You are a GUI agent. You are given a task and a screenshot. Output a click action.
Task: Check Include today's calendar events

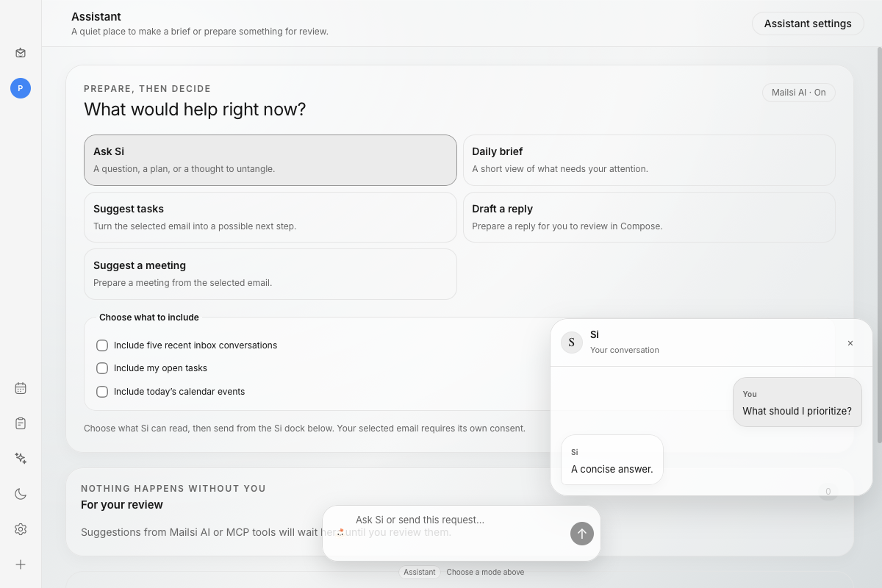[x=102, y=392]
